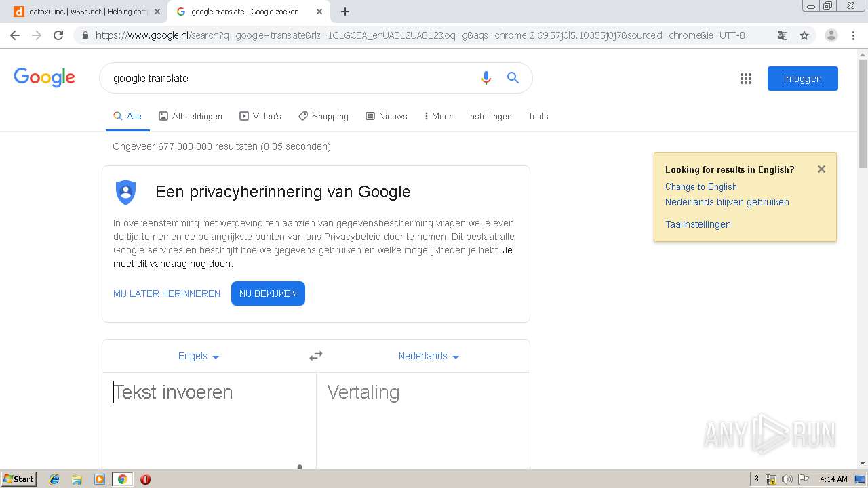Click the Chrome back arrow
Viewport: 868px width, 488px height.
pyautogui.click(x=15, y=35)
